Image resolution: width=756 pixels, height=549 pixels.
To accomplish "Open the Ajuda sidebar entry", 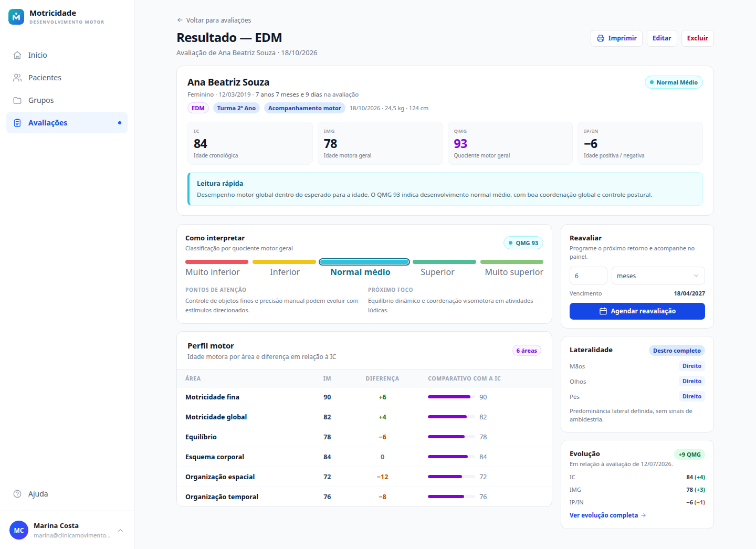I will (67, 494).
